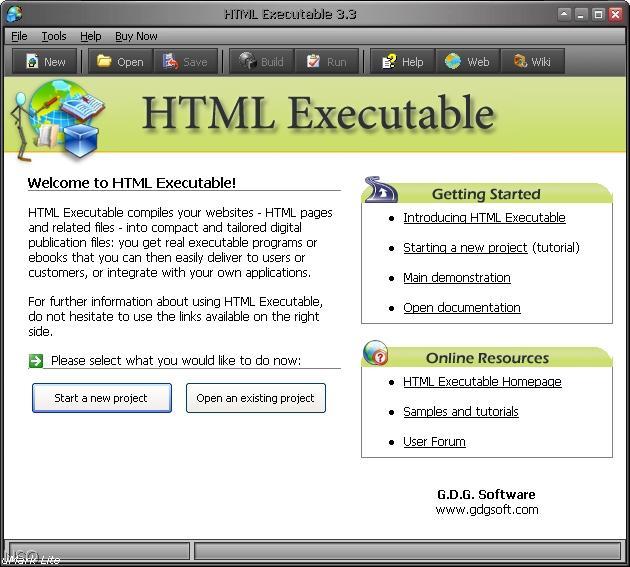Viewport: 630px width, 567px height.
Task: Click the 'G.D.G. Software' text
Action: point(486,494)
